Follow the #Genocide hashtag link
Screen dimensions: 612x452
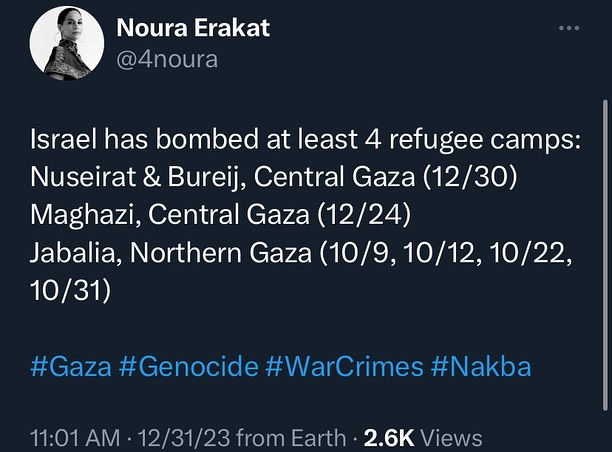(187, 367)
